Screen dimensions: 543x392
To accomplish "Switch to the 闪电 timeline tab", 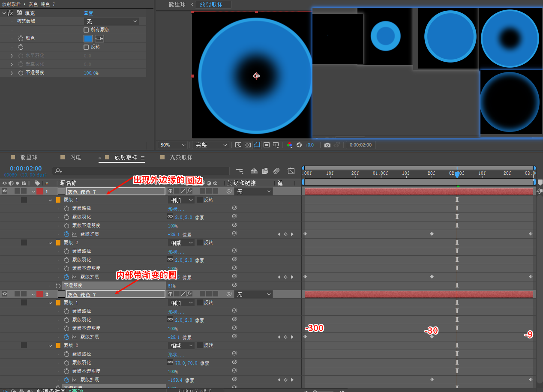I will pyautogui.click(x=75, y=157).
